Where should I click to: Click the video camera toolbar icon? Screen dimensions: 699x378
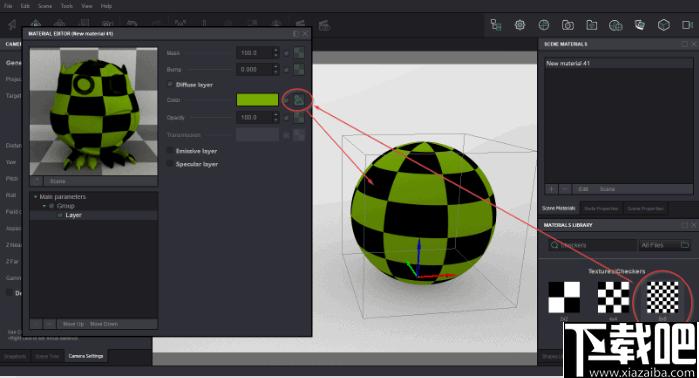(687, 25)
